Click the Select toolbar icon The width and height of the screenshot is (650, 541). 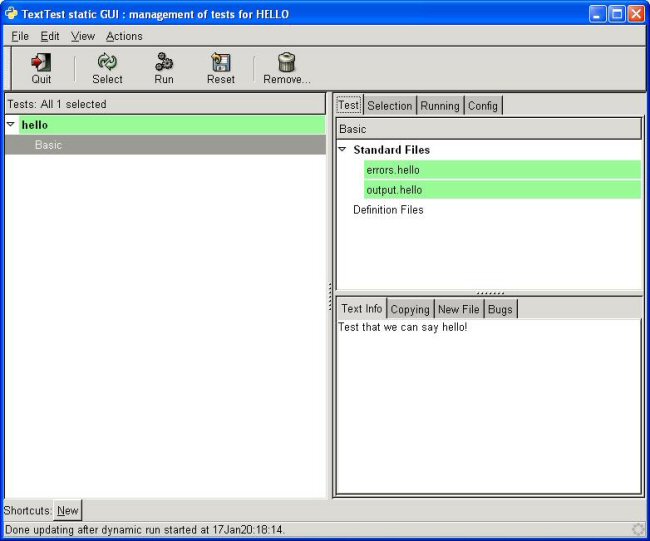pos(107,62)
